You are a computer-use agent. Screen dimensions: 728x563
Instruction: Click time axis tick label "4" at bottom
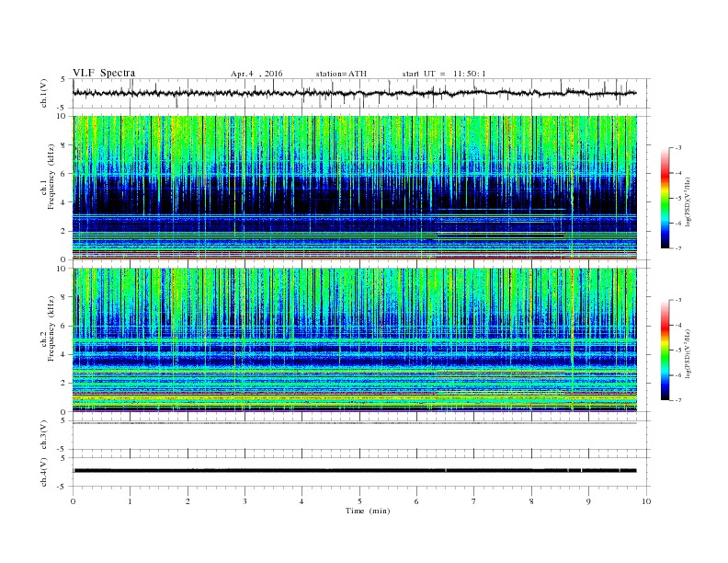(301, 501)
